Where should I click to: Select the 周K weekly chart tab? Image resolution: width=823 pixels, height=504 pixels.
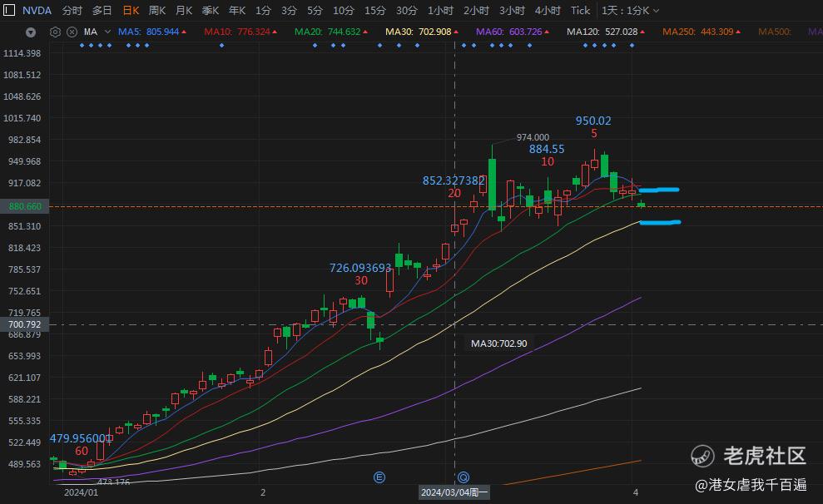pyautogui.click(x=157, y=11)
